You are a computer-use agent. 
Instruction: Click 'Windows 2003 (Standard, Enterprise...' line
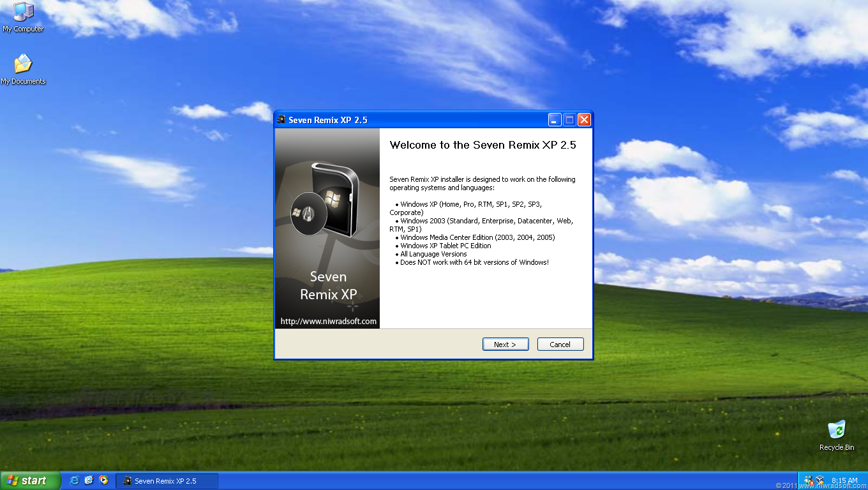(x=482, y=225)
